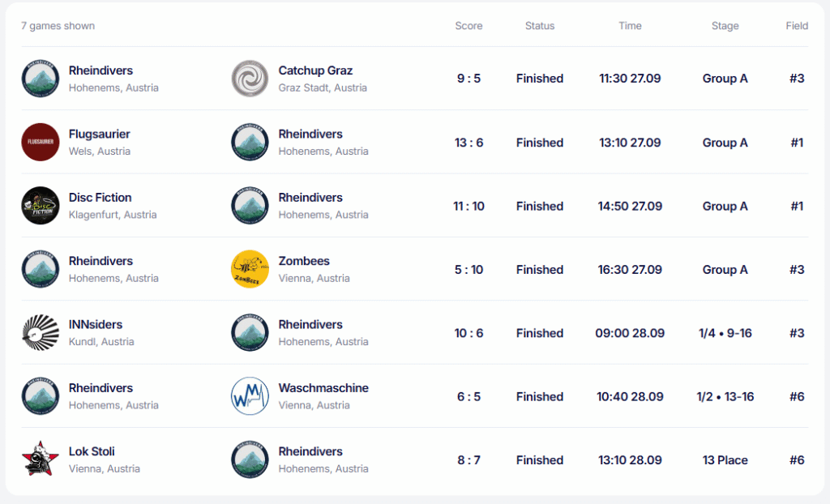
Task: Select the Disc Fiction team logo
Action: tap(41, 206)
